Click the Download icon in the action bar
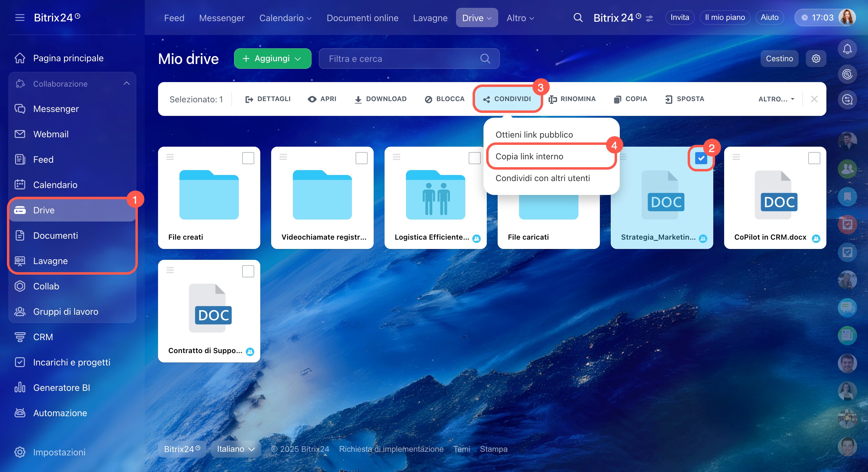This screenshot has height=472, width=868. (x=358, y=99)
